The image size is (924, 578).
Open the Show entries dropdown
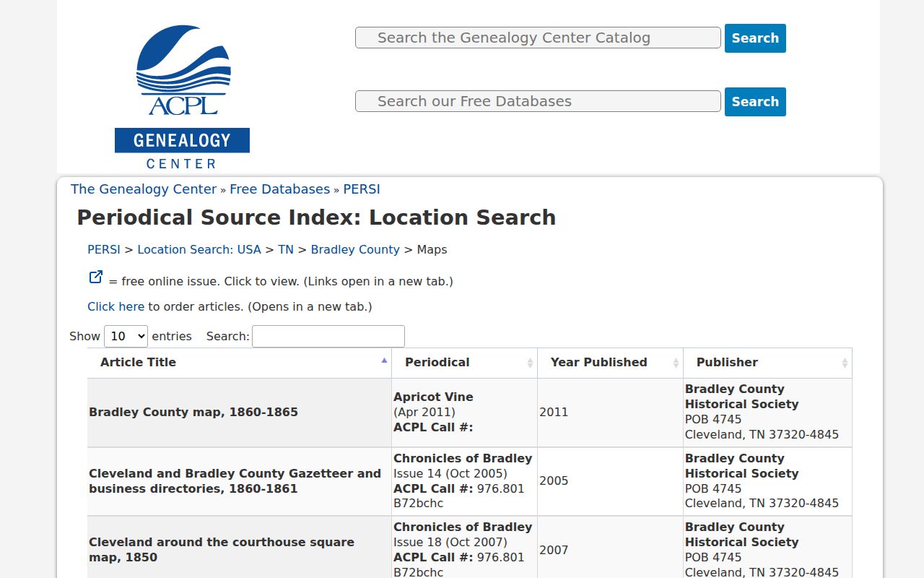pos(126,336)
